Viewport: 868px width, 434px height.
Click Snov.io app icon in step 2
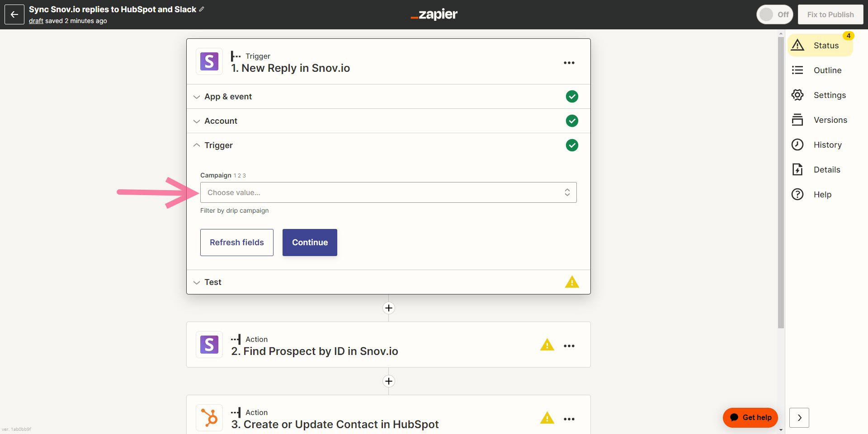tap(209, 345)
